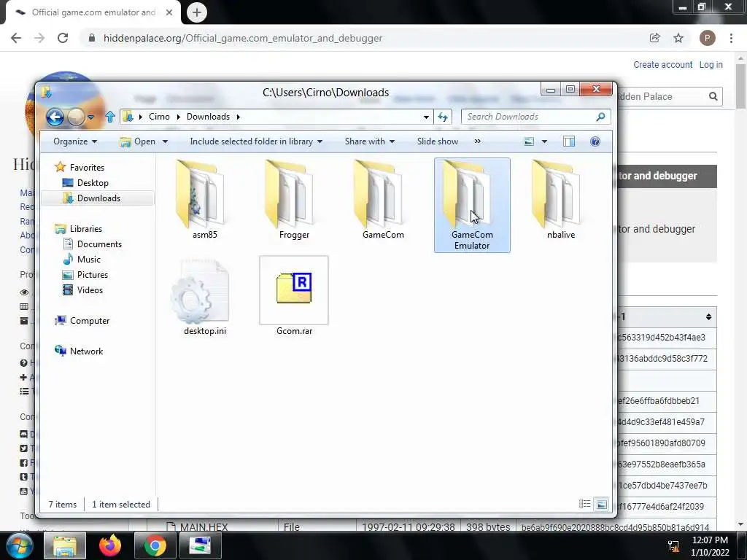747x560 pixels.
Task: Click the Explorer search magnifier icon
Action: click(x=600, y=117)
